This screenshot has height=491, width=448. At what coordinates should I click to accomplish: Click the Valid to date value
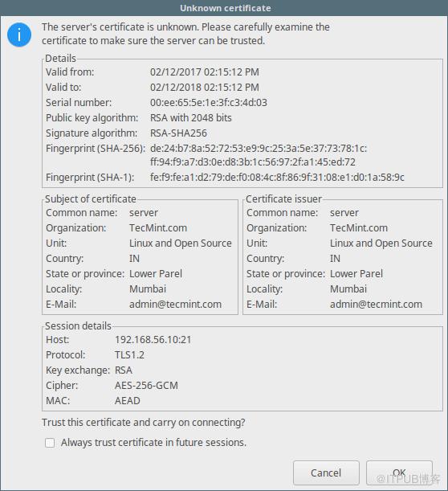(x=205, y=88)
